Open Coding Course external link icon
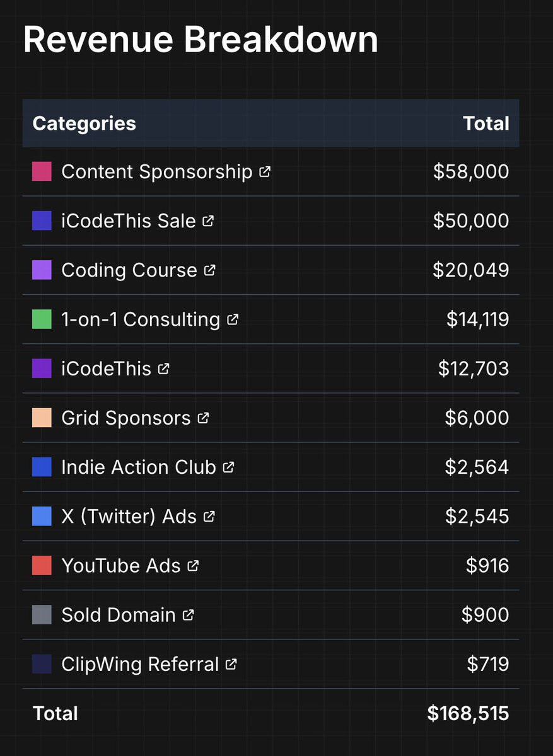The height and width of the screenshot is (756, 553). click(209, 270)
